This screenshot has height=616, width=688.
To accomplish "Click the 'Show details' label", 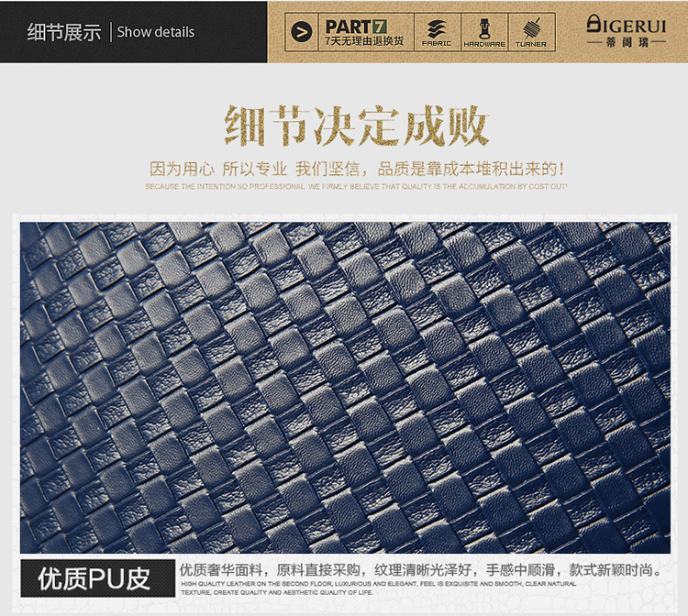I will [x=156, y=32].
